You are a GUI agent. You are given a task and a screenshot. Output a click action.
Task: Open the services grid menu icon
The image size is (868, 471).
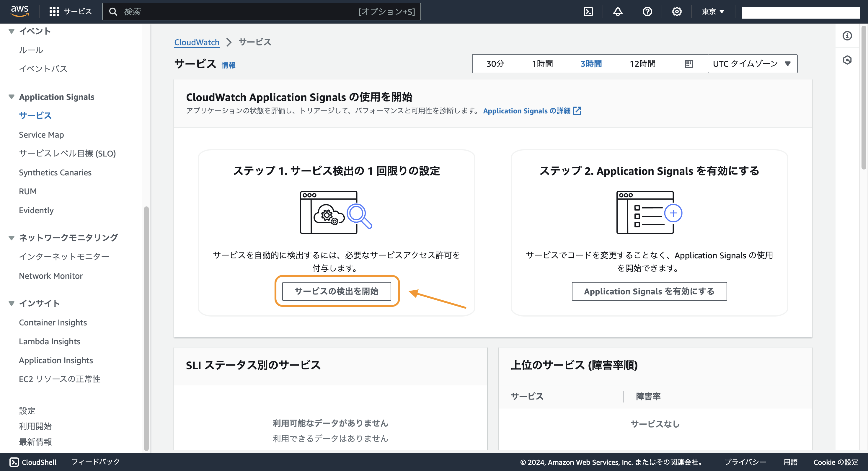(x=54, y=12)
